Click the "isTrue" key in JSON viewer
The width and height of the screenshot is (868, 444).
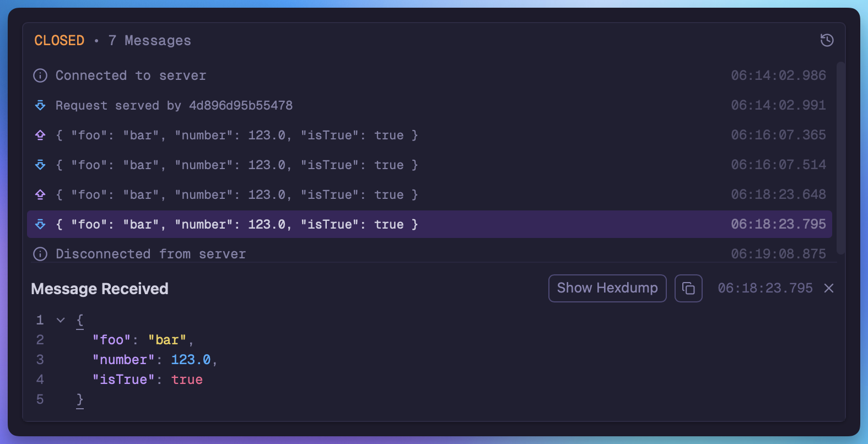tap(123, 380)
